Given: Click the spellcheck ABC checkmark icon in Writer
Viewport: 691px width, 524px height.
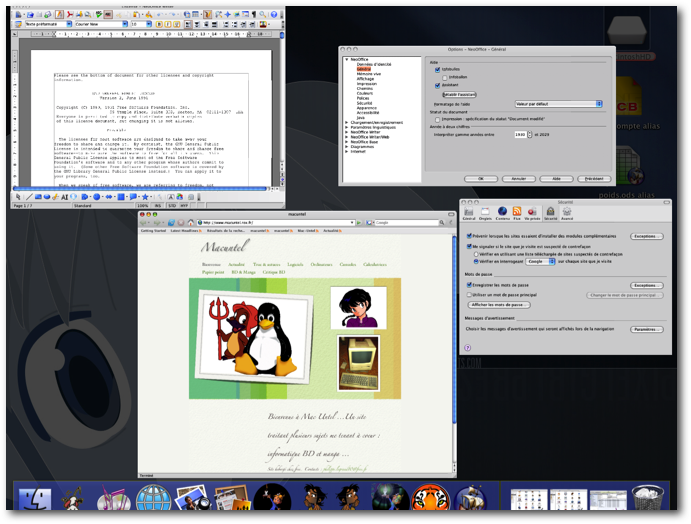Looking at the screenshot, I should click(x=99, y=15).
